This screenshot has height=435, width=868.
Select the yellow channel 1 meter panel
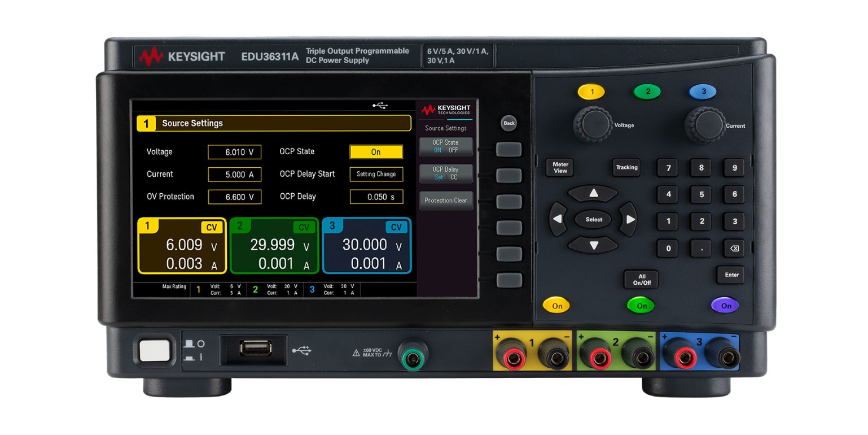tap(182, 246)
